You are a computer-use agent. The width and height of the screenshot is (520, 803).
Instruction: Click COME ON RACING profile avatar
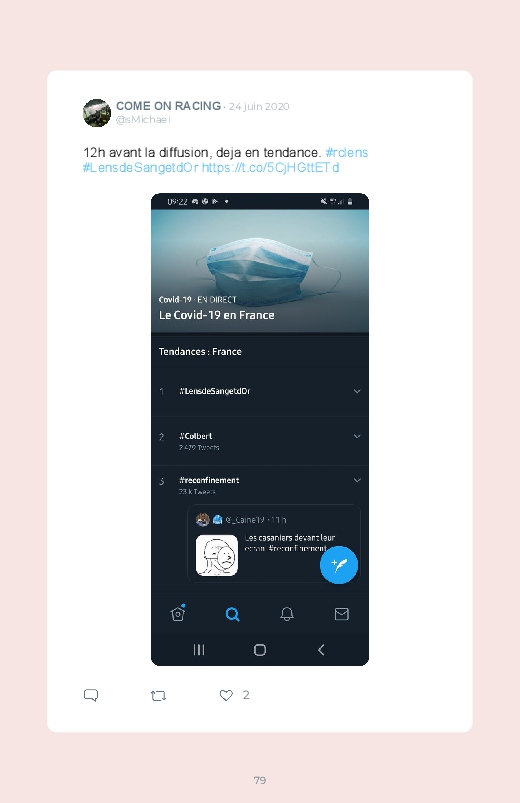point(97,113)
